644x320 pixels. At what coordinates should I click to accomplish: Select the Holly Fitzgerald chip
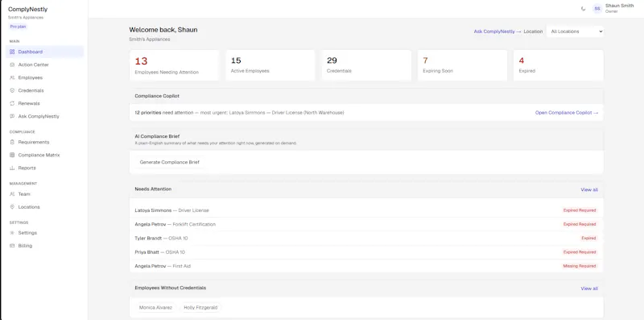pyautogui.click(x=200, y=307)
